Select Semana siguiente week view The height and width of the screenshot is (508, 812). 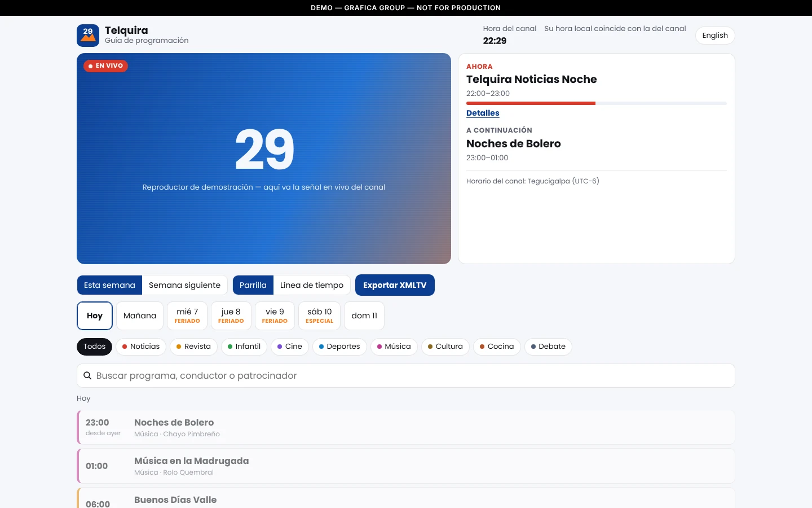pos(184,285)
